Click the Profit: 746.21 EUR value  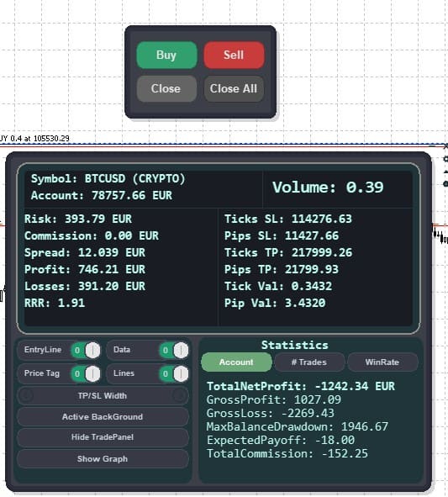click(x=85, y=269)
